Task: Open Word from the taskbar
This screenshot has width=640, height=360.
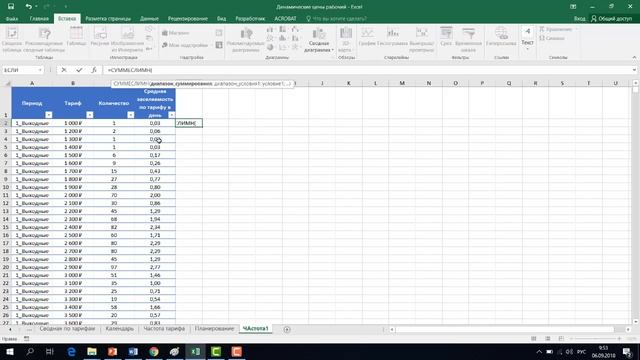Action: coord(133,351)
